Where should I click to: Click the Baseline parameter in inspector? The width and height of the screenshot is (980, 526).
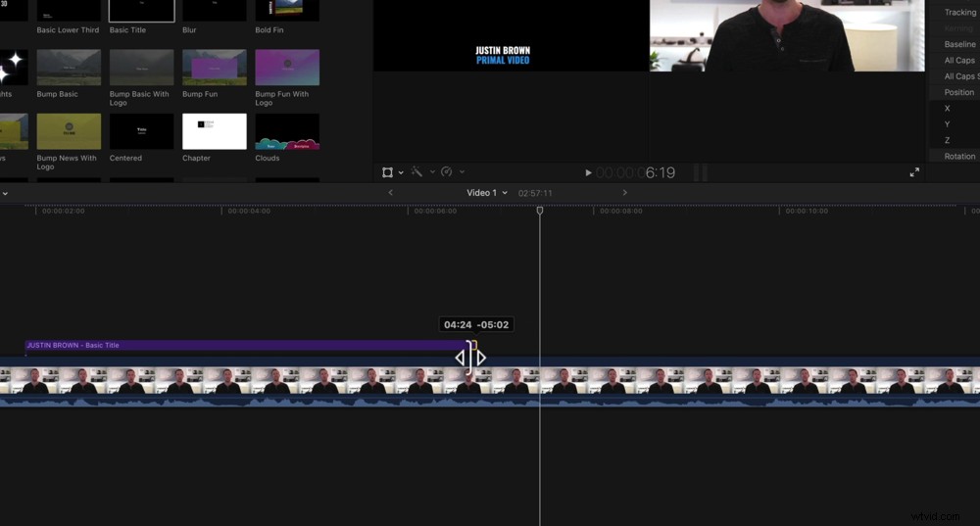coord(959,44)
